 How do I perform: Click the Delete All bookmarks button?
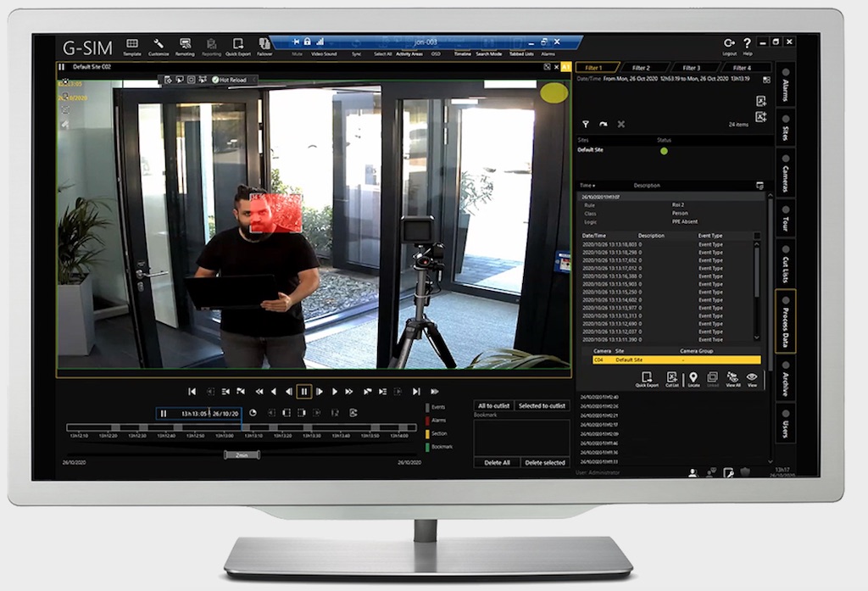[x=496, y=462]
